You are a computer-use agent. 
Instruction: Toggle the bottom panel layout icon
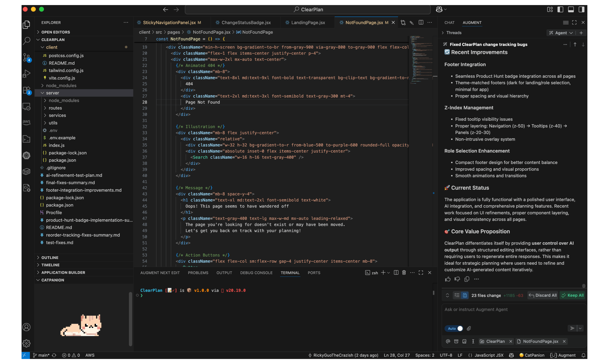[x=571, y=9]
